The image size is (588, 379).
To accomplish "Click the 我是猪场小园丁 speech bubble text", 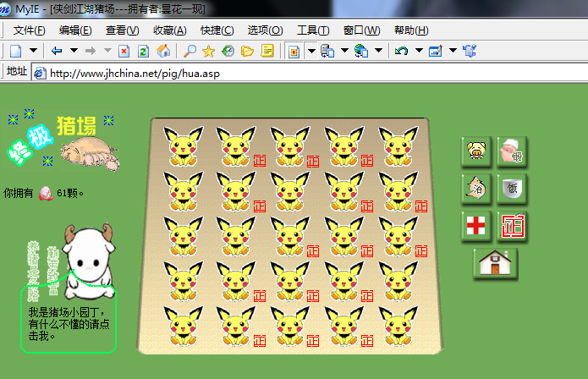I will [x=69, y=324].
